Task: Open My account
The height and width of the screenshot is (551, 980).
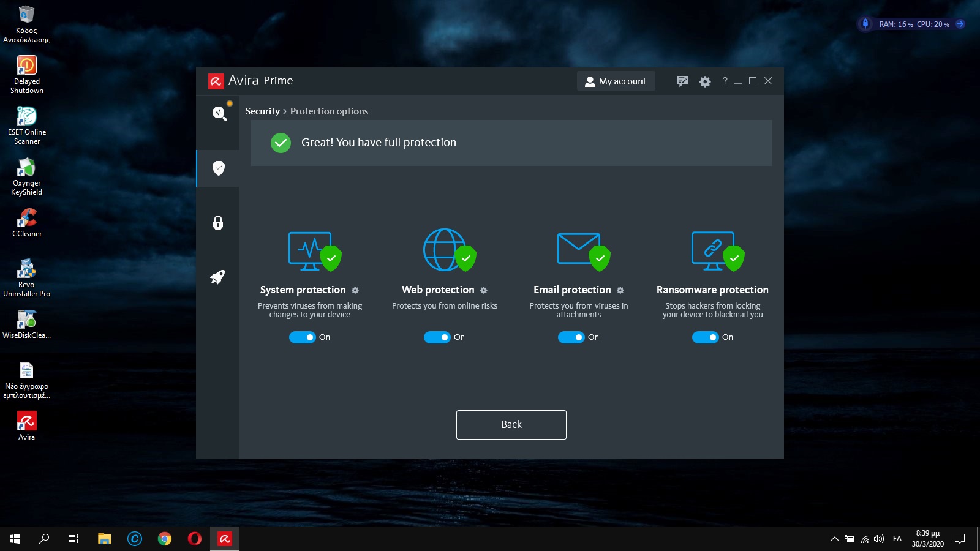Action: click(616, 81)
